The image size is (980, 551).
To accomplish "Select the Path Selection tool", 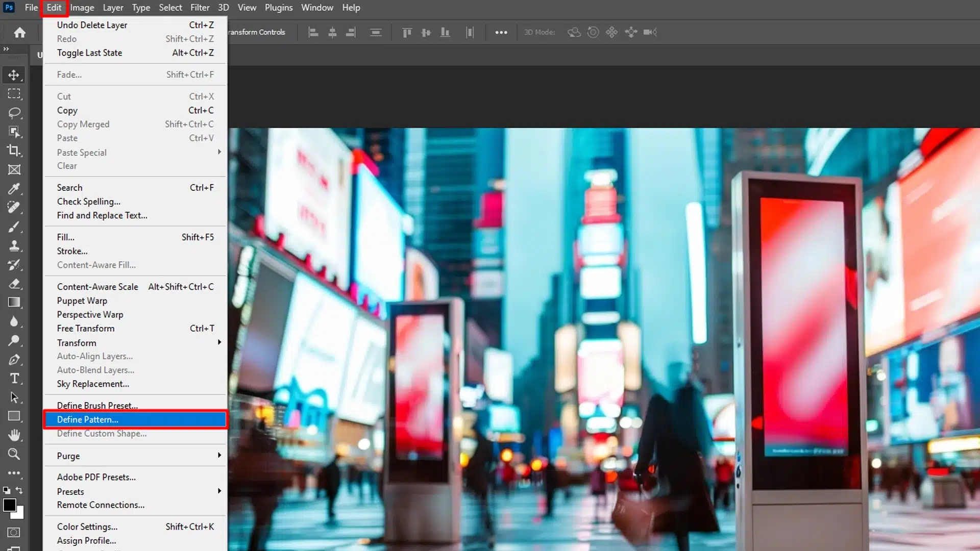I will tap(14, 397).
